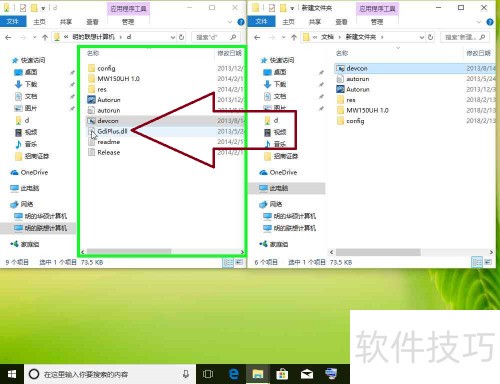The height and width of the screenshot is (384, 500).
Task: Select GdiPlus.dll file in left window
Action: 107,131
